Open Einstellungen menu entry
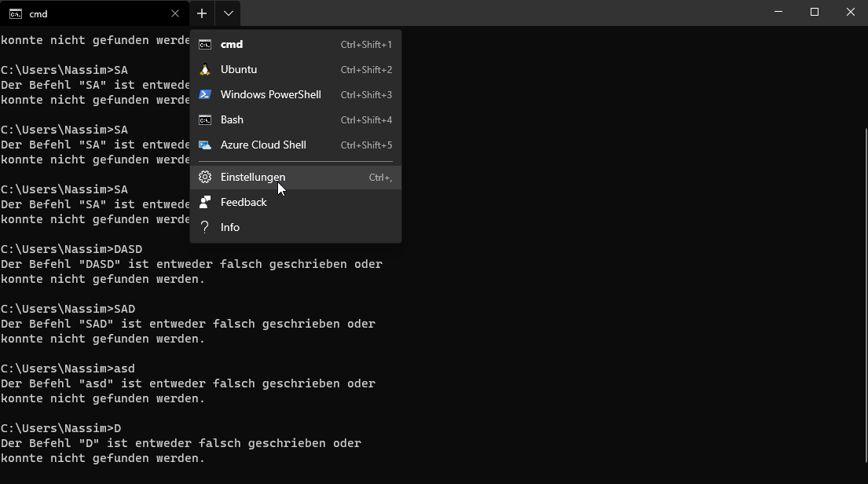Screen dimensions: 868x484 295,178
